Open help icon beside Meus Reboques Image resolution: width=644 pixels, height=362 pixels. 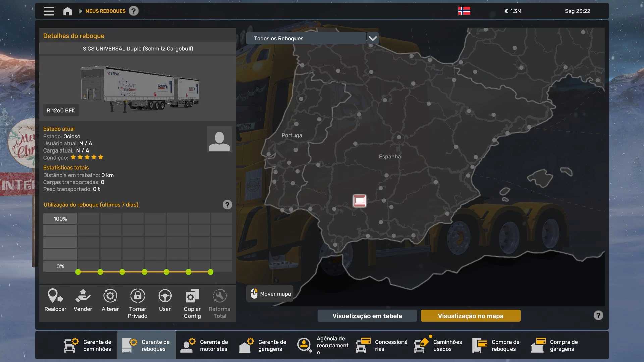click(x=133, y=11)
